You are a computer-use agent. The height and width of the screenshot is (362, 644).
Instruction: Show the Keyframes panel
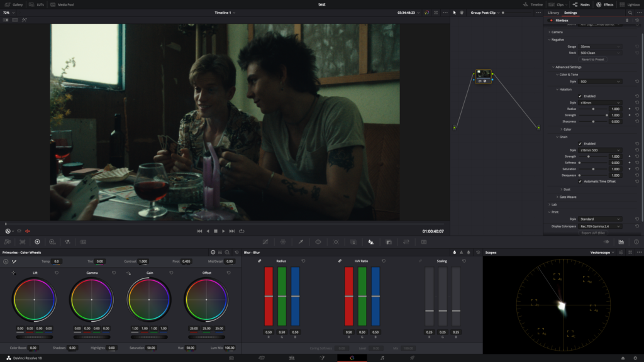(606, 242)
